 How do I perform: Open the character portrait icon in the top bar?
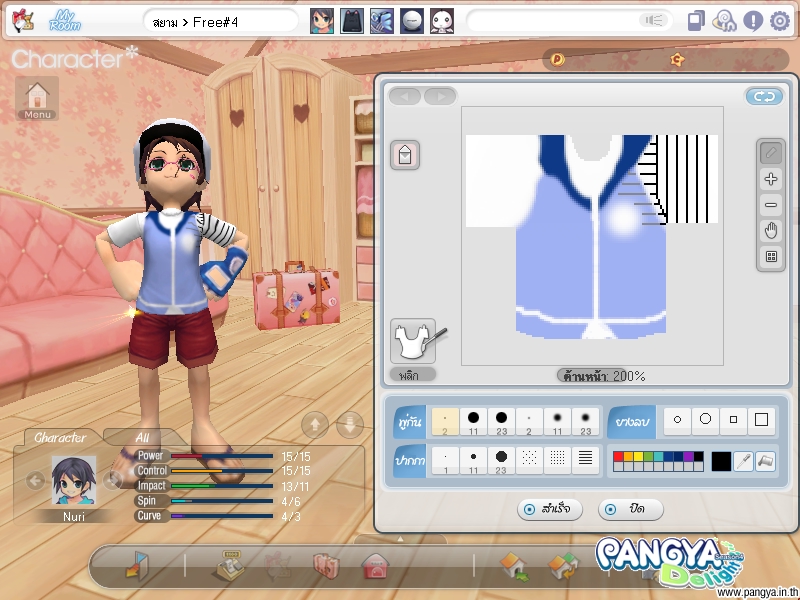coord(322,21)
